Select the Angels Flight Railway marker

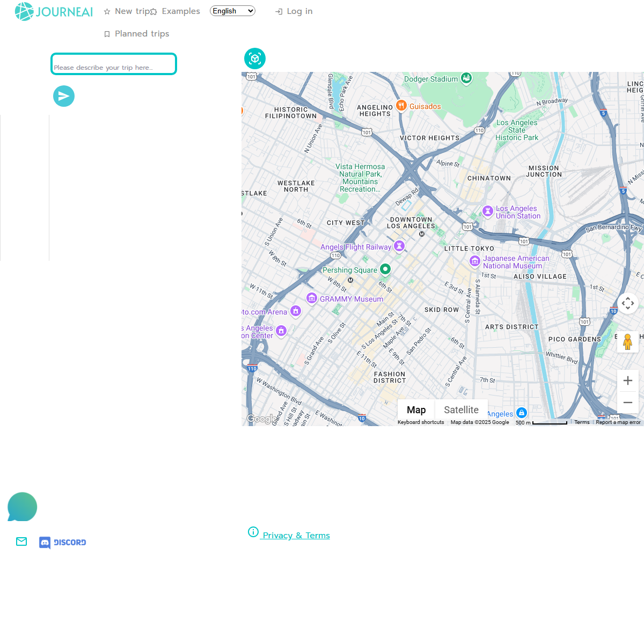[x=399, y=246]
